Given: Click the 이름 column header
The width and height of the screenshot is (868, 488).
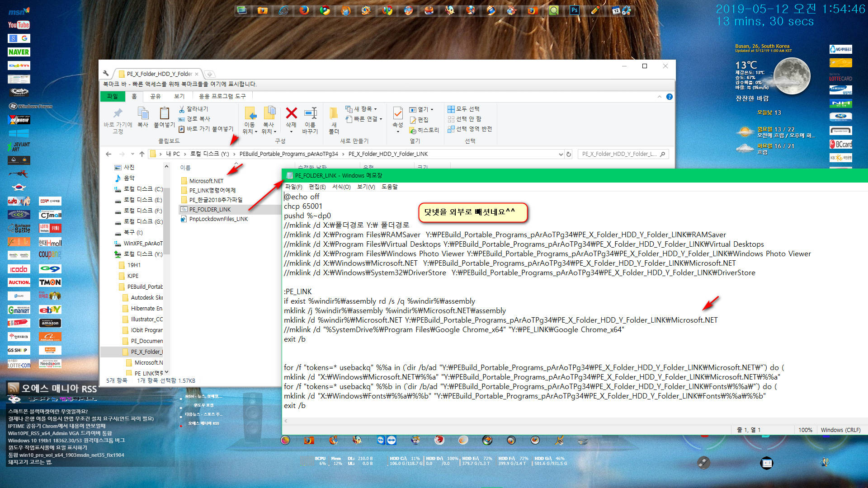Looking at the screenshot, I should click(185, 168).
